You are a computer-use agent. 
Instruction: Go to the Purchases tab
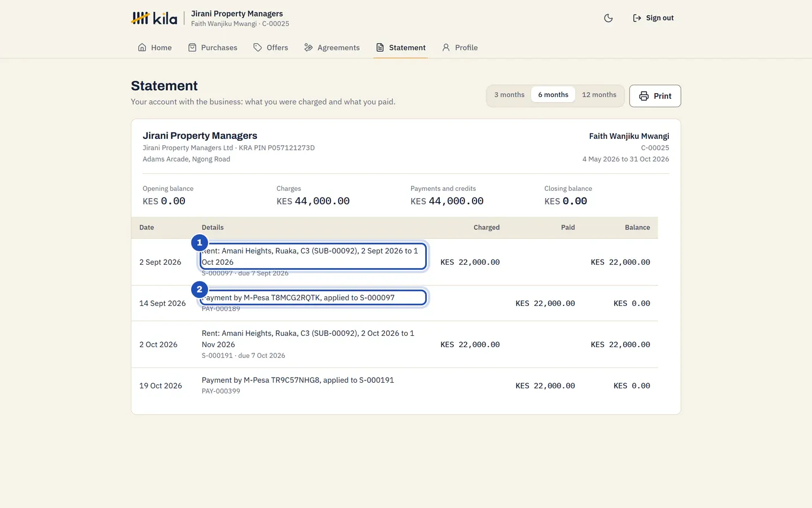pos(213,47)
